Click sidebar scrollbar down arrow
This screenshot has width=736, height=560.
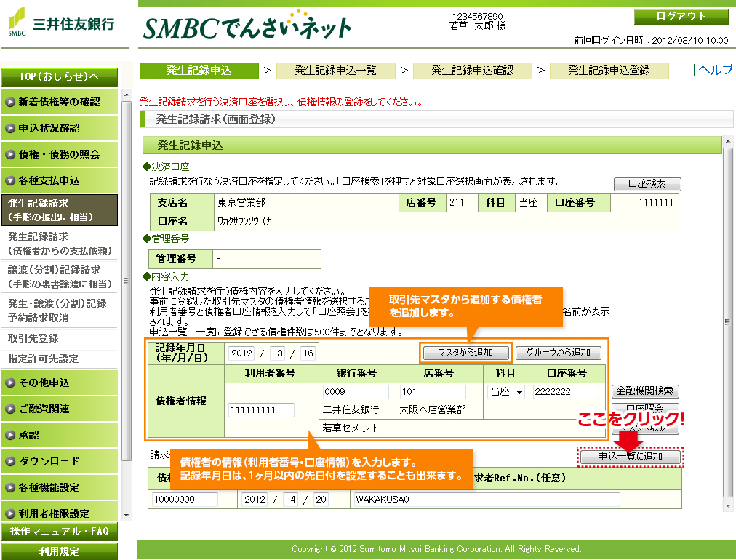coord(127,516)
